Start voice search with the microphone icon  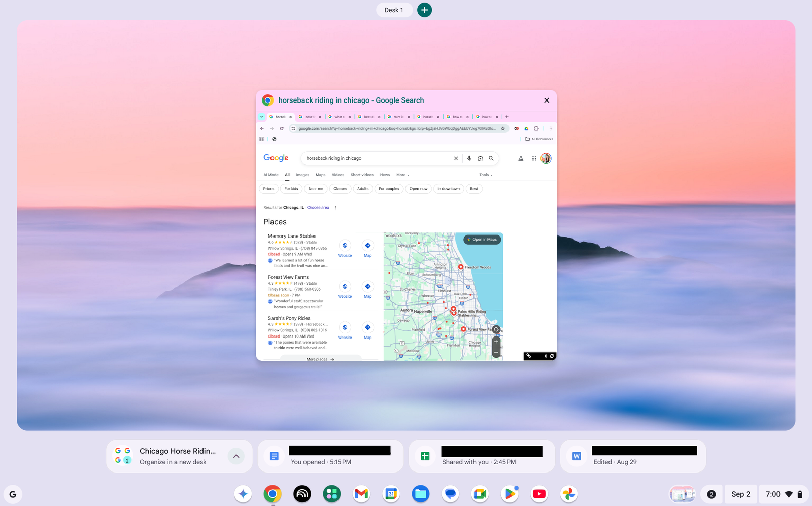click(469, 158)
